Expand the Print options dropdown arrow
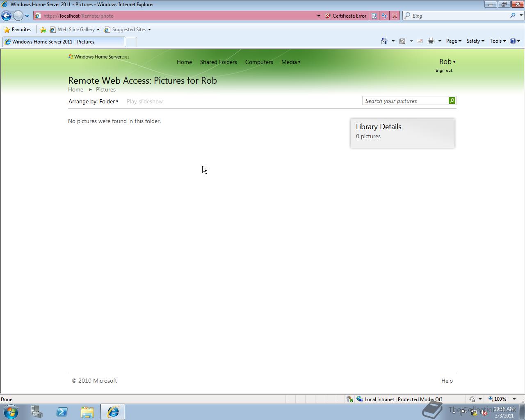This screenshot has height=420, width=525. click(x=440, y=41)
